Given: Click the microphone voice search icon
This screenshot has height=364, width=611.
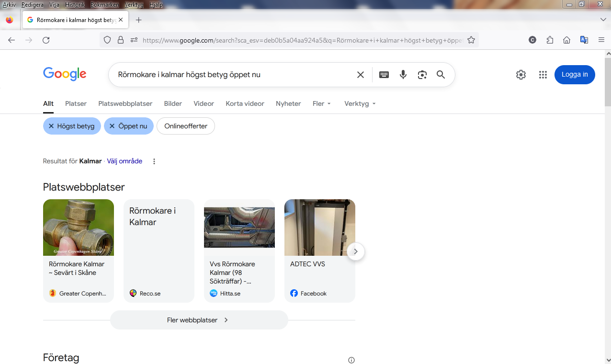Looking at the screenshot, I should pyautogui.click(x=403, y=75).
